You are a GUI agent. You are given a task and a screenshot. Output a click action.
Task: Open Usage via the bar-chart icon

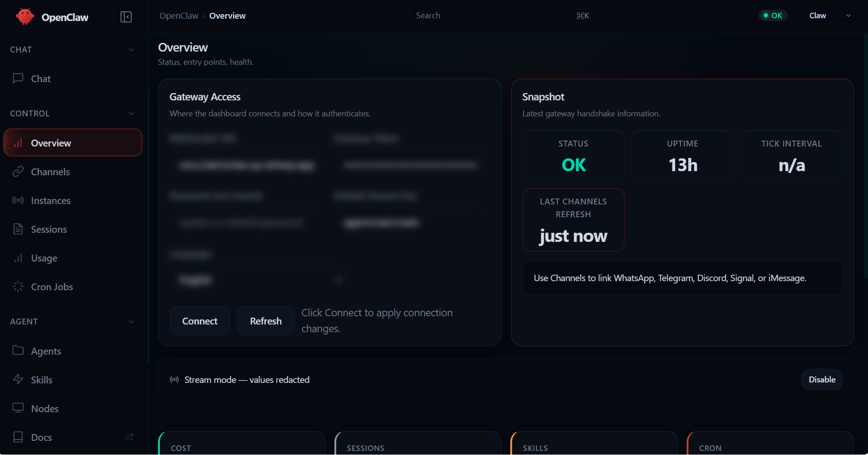pos(18,257)
